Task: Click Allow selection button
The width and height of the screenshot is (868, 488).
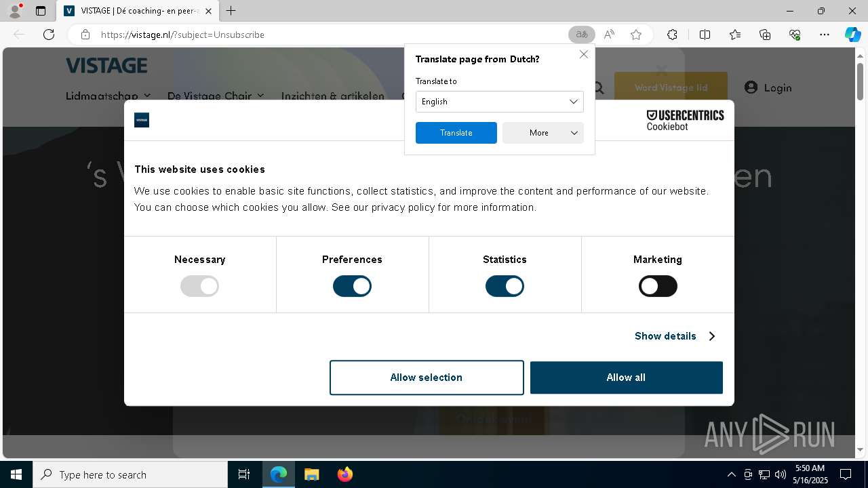Action: pos(427,378)
